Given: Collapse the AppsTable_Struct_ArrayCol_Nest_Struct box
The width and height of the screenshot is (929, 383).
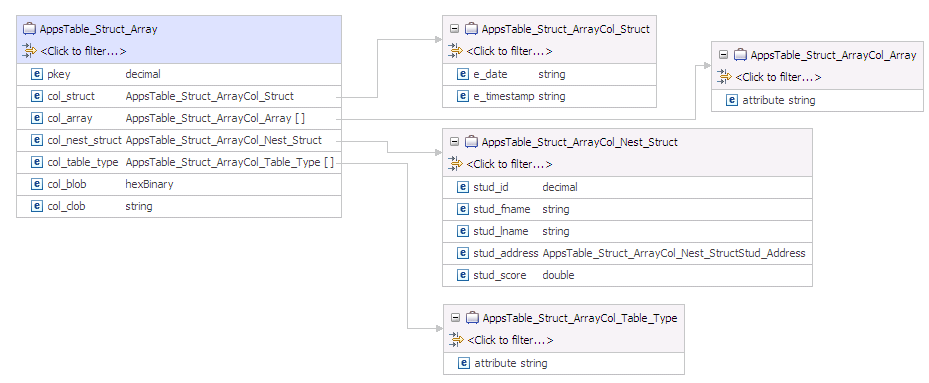Looking at the screenshot, I should pos(454,142).
